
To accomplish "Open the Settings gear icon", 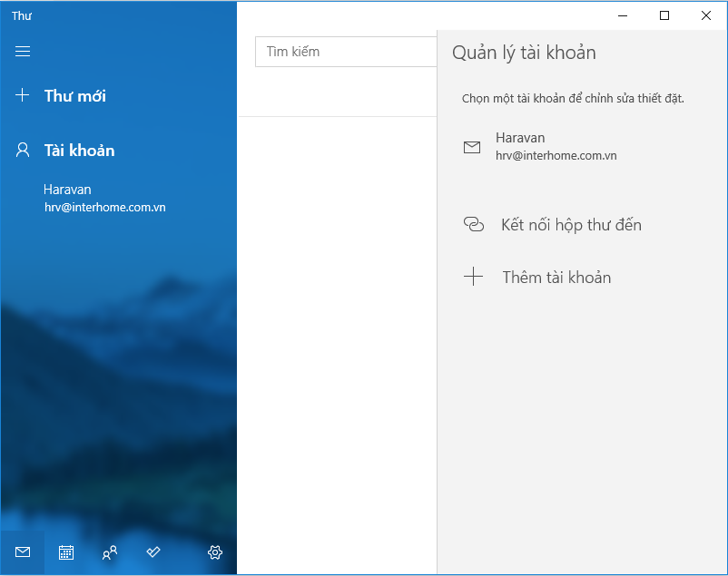I will [215, 552].
